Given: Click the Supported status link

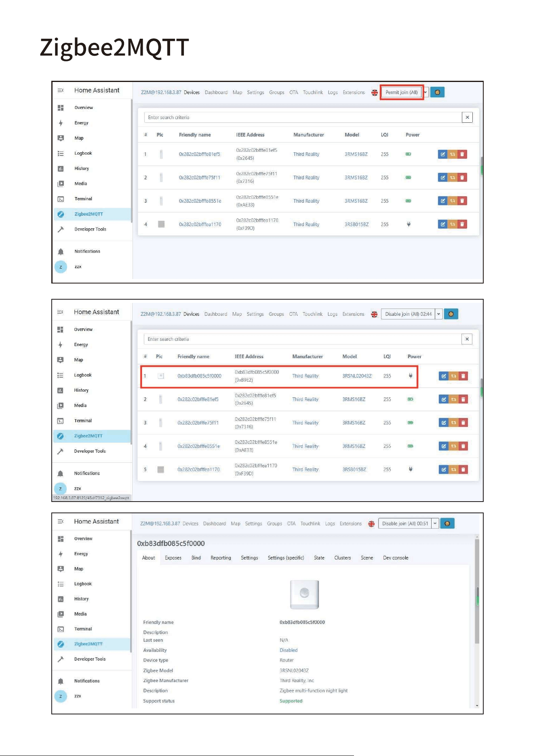Looking at the screenshot, I should (x=291, y=701).
